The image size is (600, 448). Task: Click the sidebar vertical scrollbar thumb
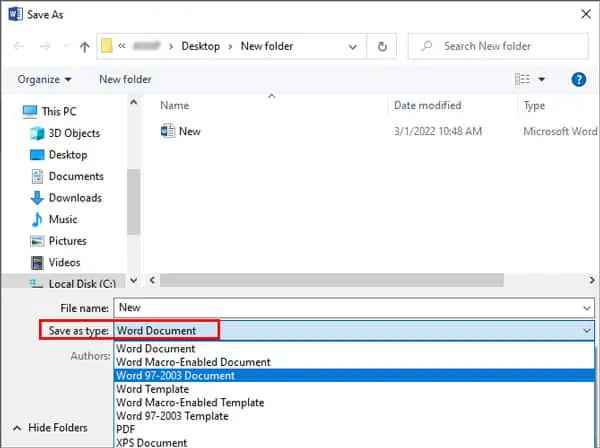tap(134, 202)
